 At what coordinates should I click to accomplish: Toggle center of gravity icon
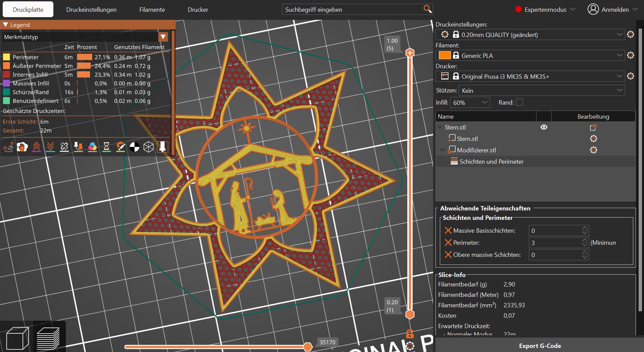click(135, 147)
